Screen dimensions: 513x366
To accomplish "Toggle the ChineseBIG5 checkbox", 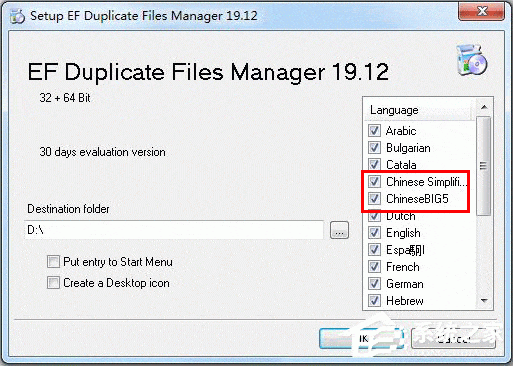I will (x=374, y=199).
